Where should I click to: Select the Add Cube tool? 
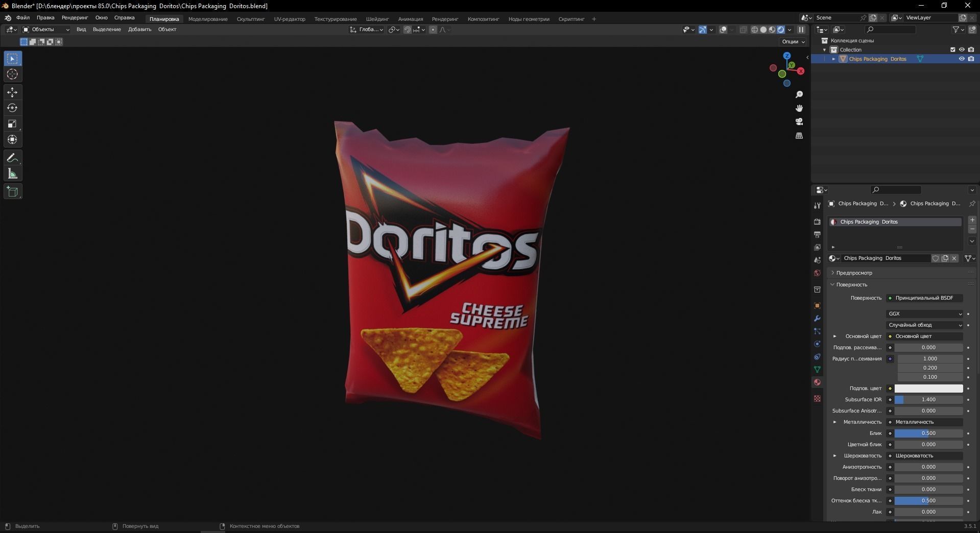(12, 192)
